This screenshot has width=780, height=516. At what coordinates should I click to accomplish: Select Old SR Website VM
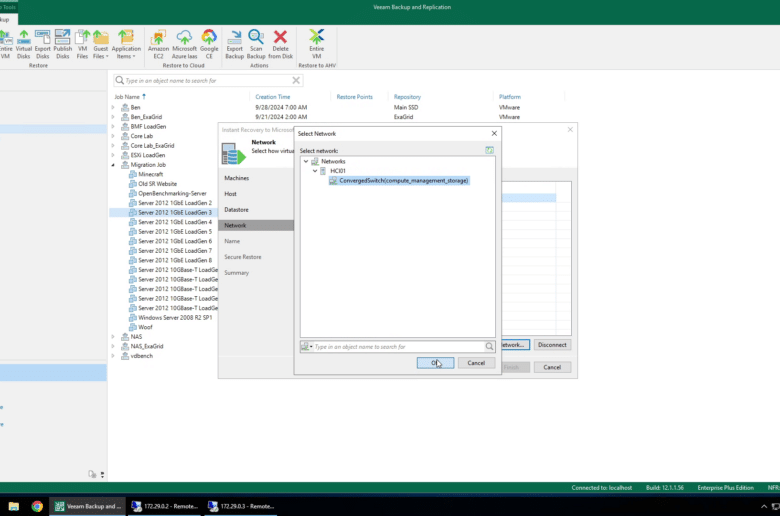pos(157,184)
